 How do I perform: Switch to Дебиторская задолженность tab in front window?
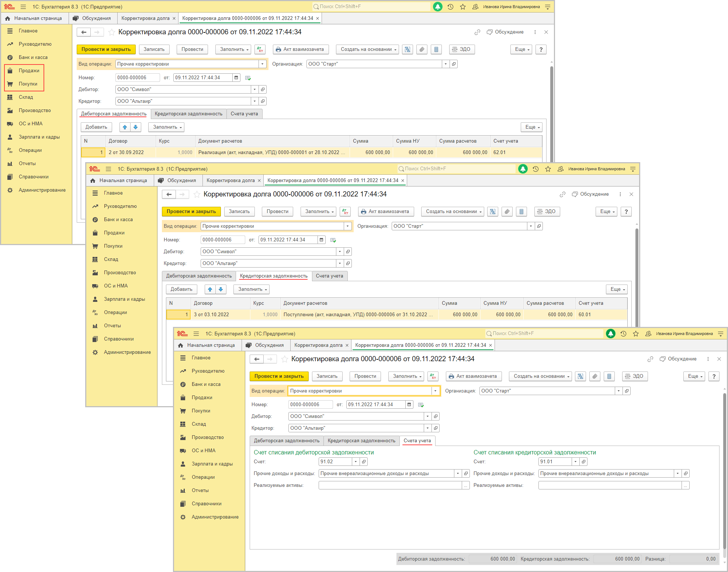pyautogui.click(x=287, y=441)
